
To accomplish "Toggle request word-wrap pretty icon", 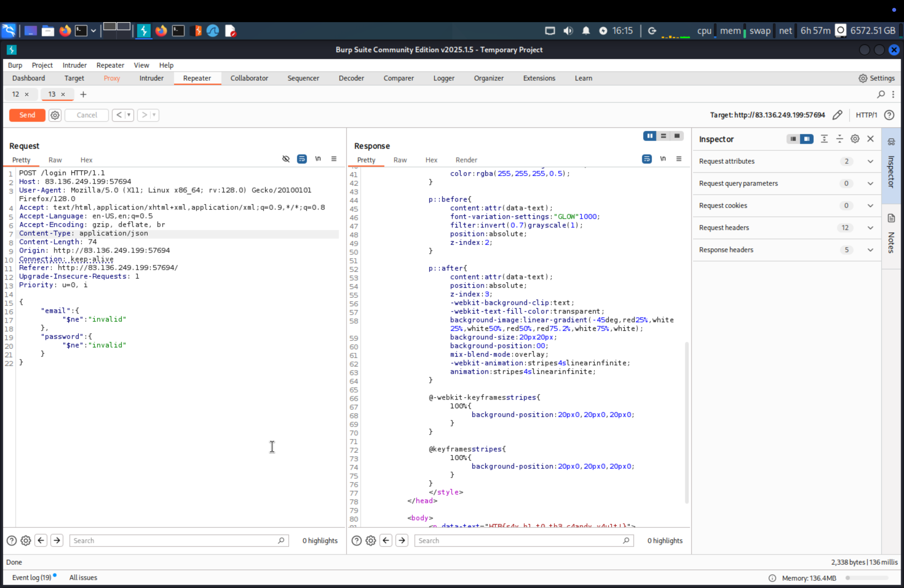I will click(x=302, y=159).
